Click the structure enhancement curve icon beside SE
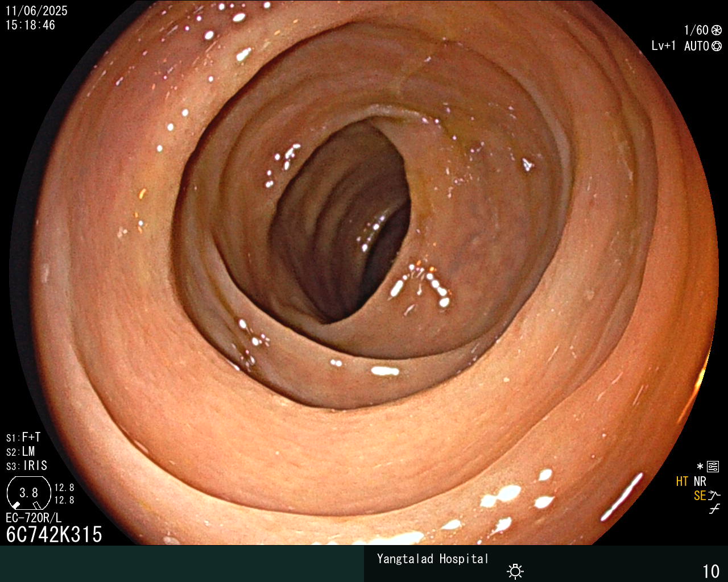This screenshot has height=582, width=728. coord(714,495)
